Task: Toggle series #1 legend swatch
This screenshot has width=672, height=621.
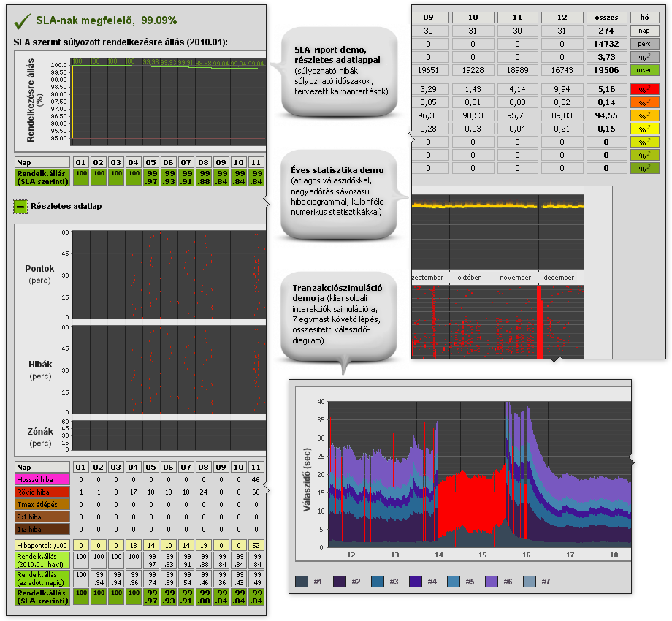Action: click(x=302, y=582)
